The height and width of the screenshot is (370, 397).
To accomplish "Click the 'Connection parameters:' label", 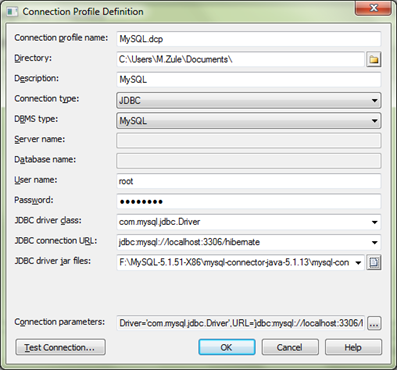I will point(59,322).
